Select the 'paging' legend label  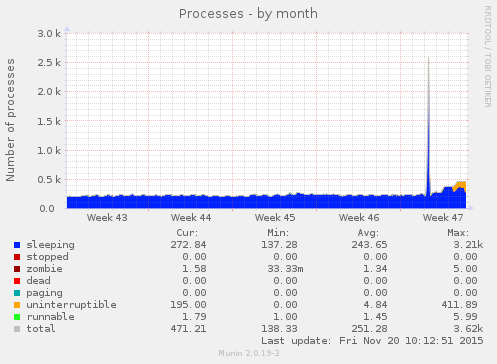(44, 293)
